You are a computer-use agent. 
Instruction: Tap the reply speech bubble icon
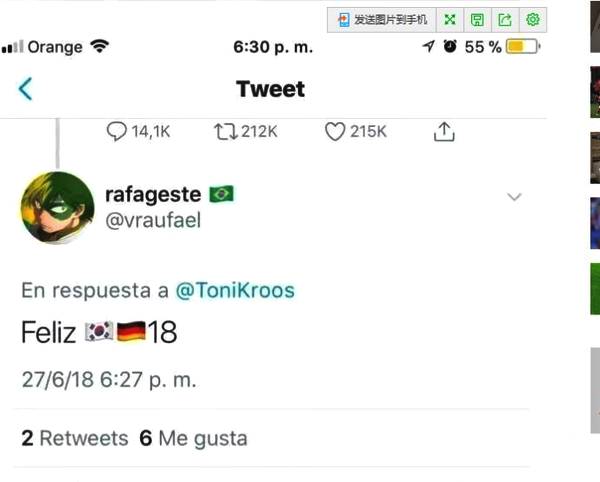(x=117, y=131)
